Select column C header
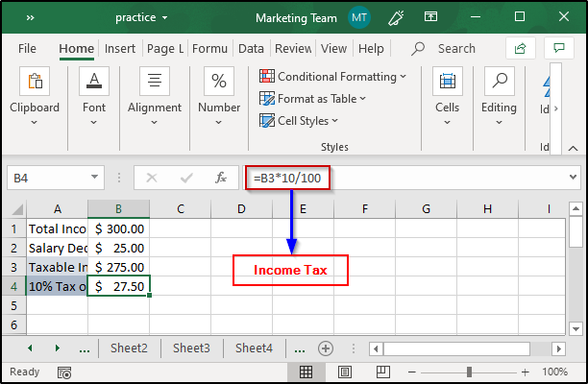The height and width of the screenshot is (384, 588). (x=181, y=209)
